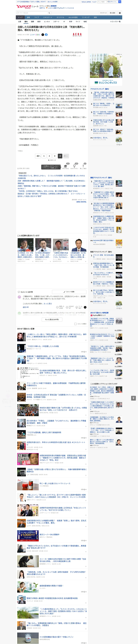Click ヘルプ link in top bar
The width and height of the screenshot is (138, 644).
point(94,2)
